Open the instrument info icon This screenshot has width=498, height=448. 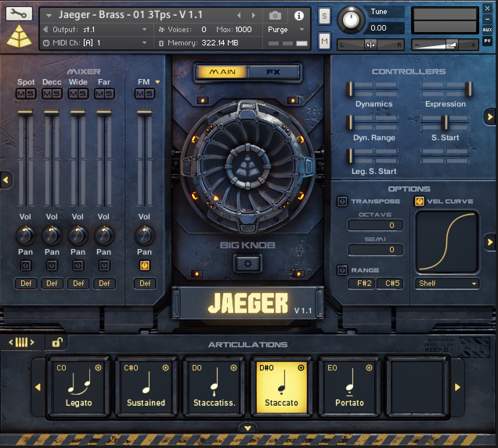[299, 16]
